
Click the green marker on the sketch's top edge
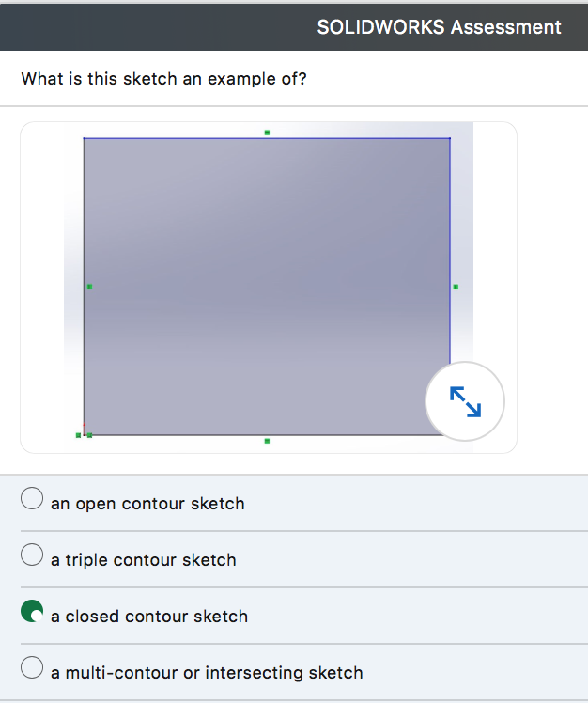(267, 133)
